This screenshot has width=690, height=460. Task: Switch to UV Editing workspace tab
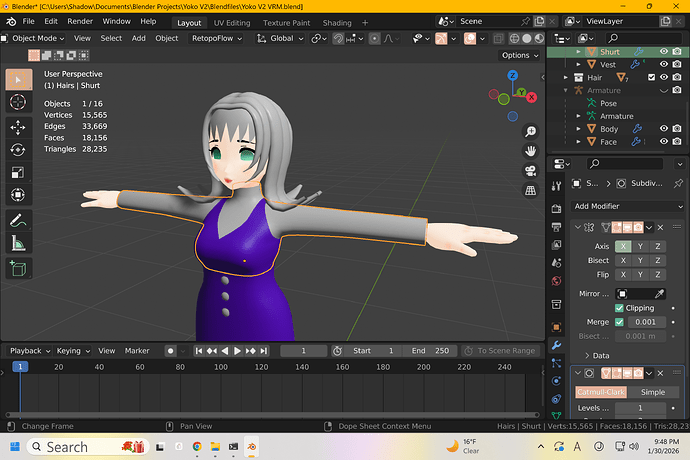232,23
